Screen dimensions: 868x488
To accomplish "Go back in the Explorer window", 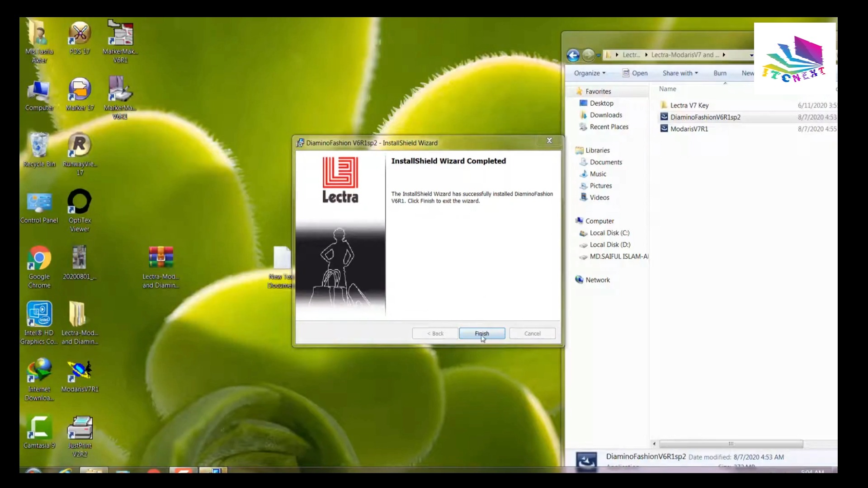I will (x=573, y=55).
